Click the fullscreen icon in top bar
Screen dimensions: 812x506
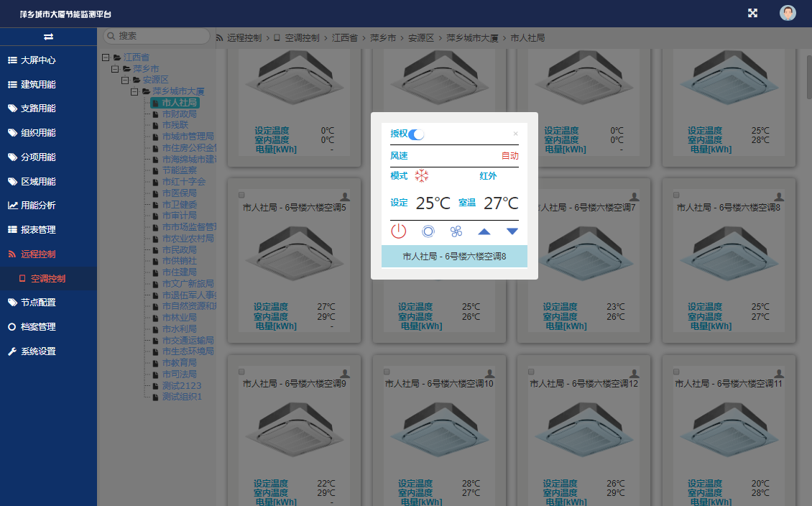pyautogui.click(x=753, y=13)
